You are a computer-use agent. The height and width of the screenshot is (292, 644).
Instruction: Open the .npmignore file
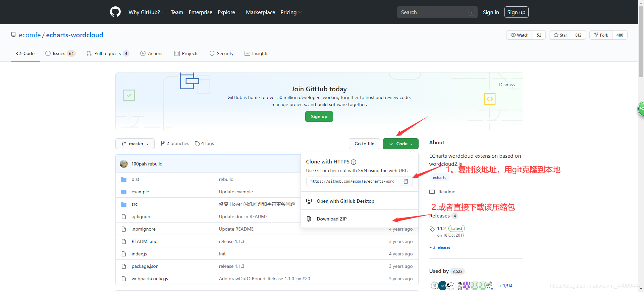pyautogui.click(x=144, y=229)
